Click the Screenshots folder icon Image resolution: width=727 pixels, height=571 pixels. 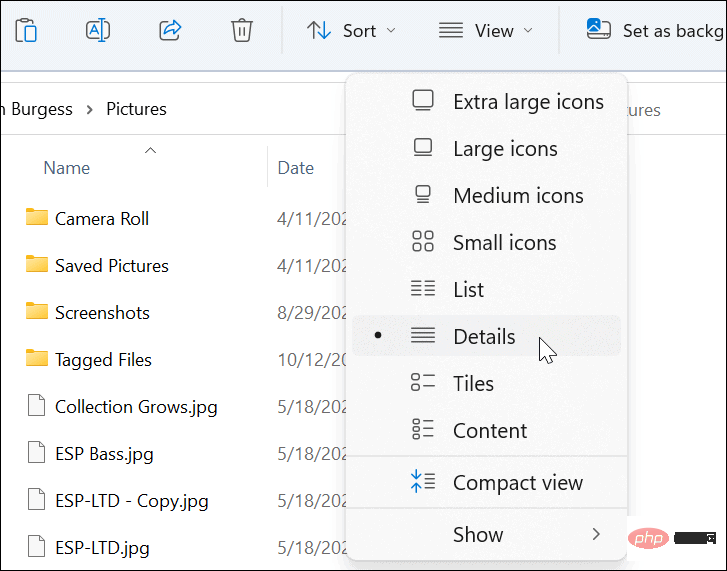[37, 312]
